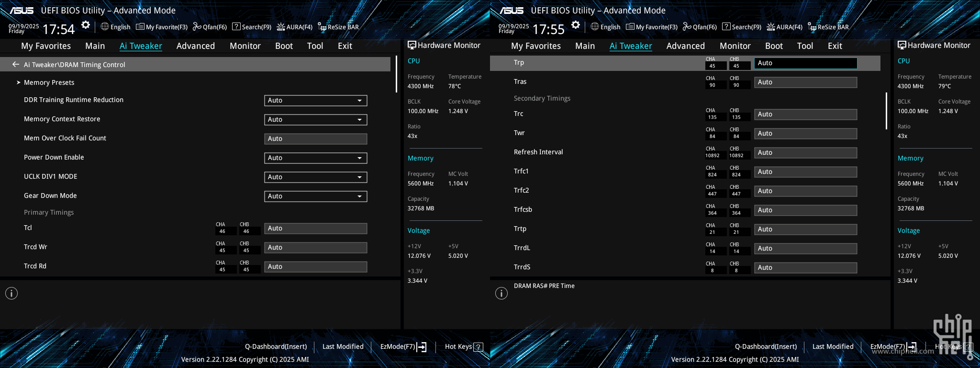This screenshot has width=980, height=368.
Task: Open AURA(F4) lighting in left screen
Action: coord(295,27)
